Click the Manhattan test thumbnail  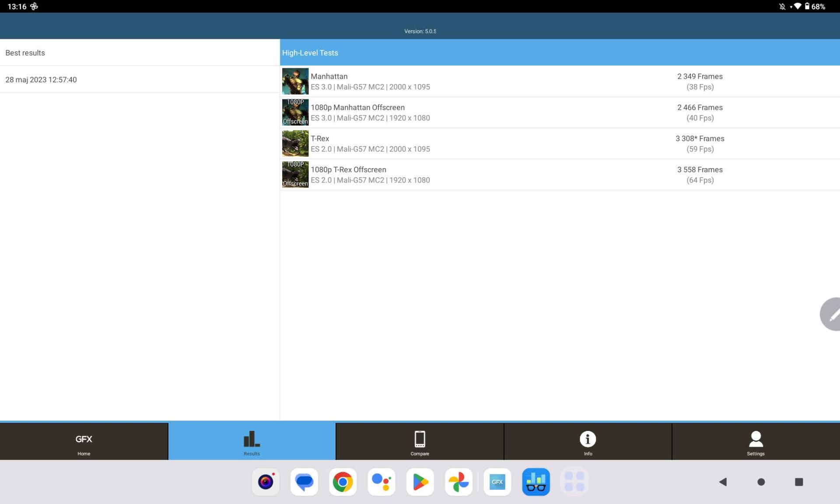point(295,81)
